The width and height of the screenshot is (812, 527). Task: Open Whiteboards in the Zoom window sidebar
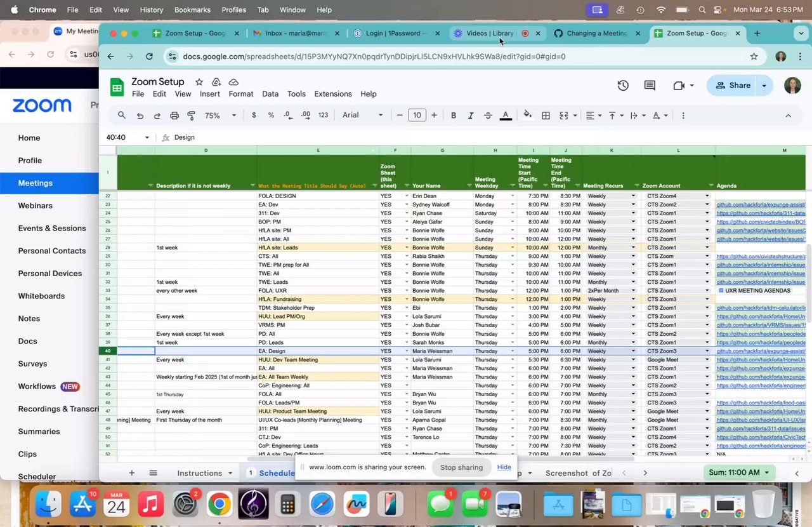[41, 296]
